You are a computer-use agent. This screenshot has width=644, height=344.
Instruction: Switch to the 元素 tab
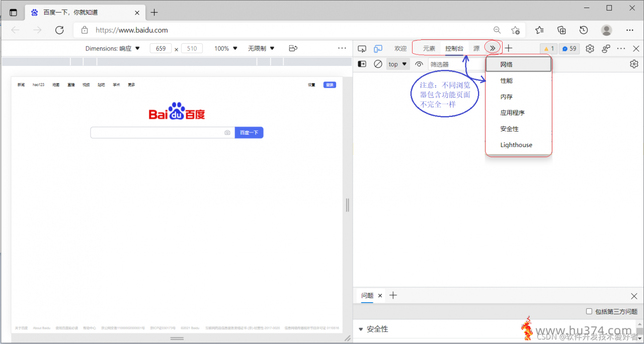tap(429, 49)
